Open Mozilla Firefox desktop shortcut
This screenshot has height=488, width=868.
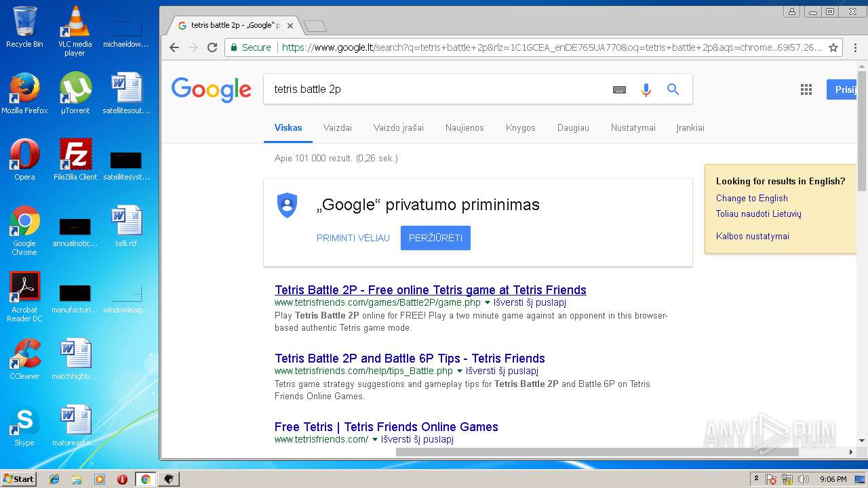pos(24,94)
